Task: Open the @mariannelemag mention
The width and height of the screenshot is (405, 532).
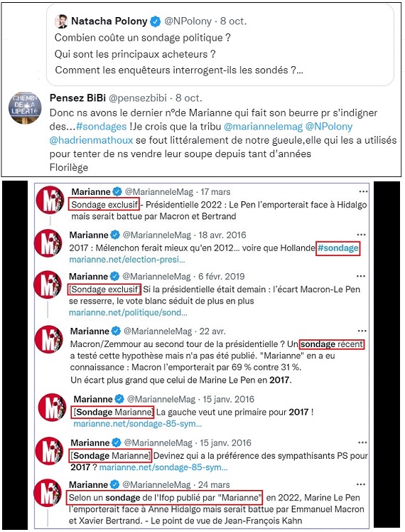Action: 263,127
